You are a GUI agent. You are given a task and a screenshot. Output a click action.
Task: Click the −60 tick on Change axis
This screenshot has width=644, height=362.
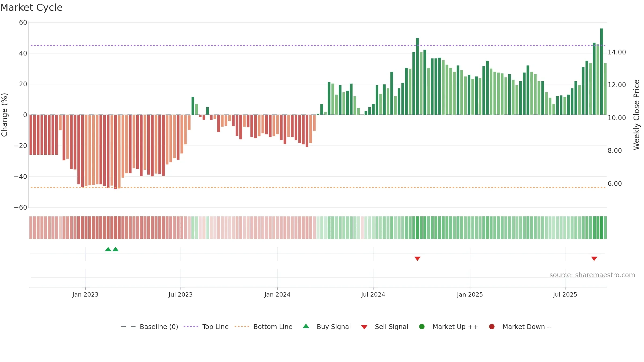point(21,208)
